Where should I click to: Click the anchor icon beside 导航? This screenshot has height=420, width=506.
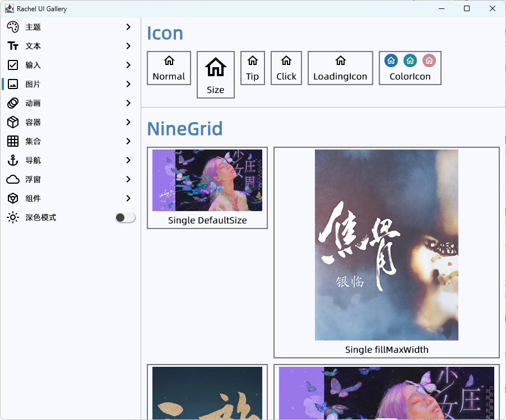pyautogui.click(x=13, y=160)
